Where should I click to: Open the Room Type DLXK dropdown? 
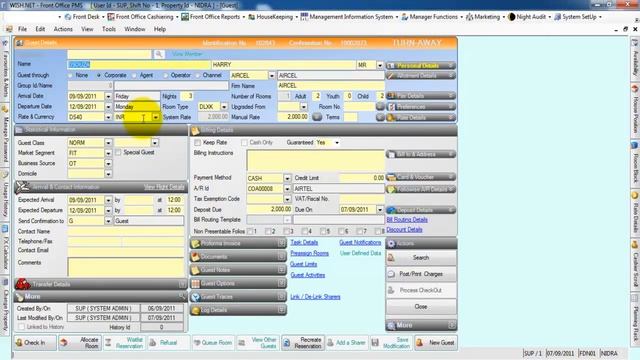click(224, 107)
